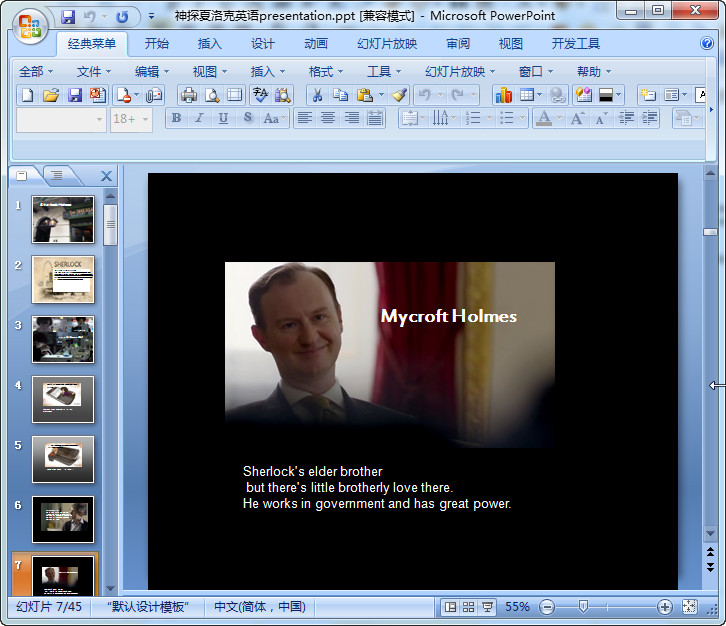Align text right
The width and height of the screenshot is (726, 626).
tap(351, 119)
